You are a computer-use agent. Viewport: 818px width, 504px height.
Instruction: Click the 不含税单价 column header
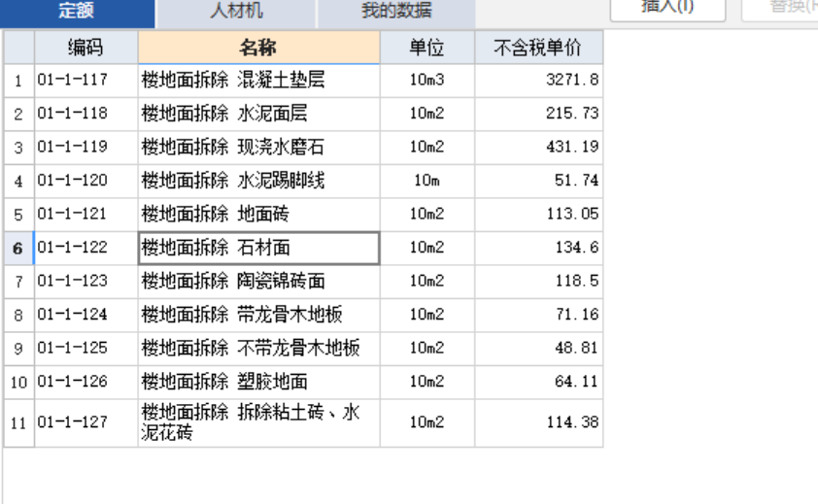coord(539,48)
